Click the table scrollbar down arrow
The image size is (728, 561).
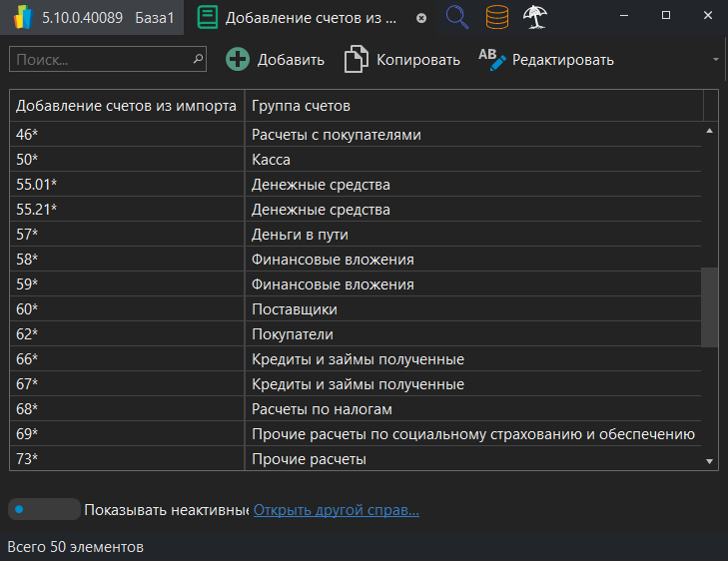coord(709,461)
